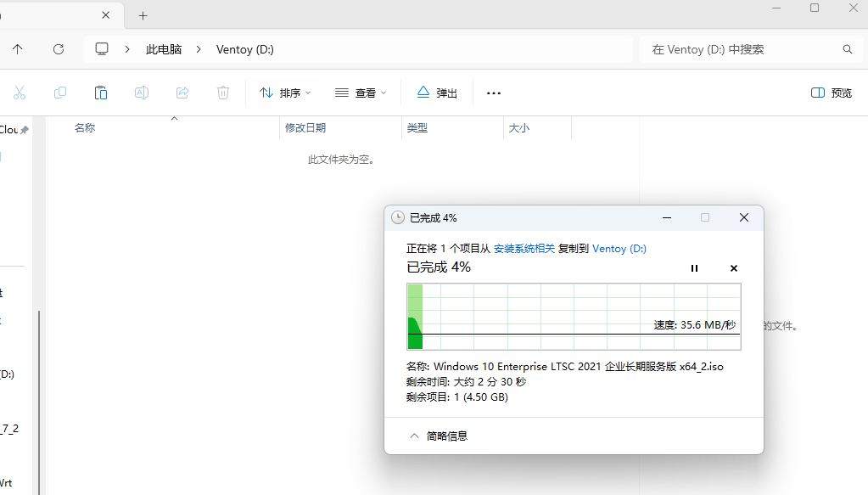Click the copy icon in toolbar
Screen dimensions: 868x495
point(60,93)
